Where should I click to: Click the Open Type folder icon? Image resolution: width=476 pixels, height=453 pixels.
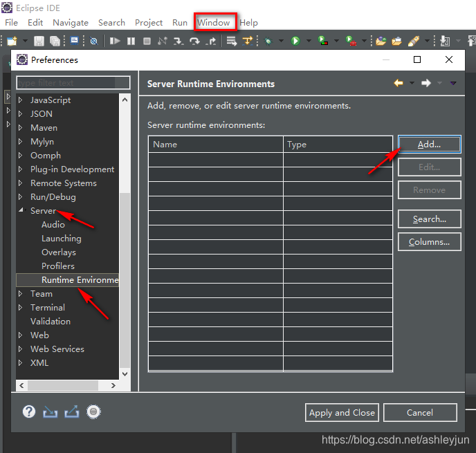pyautogui.click(x=381, y=41)
